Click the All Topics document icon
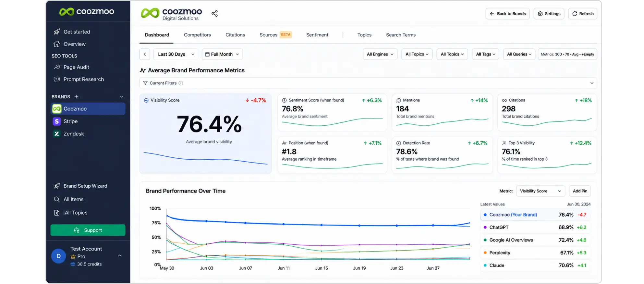 click(57, 213)
